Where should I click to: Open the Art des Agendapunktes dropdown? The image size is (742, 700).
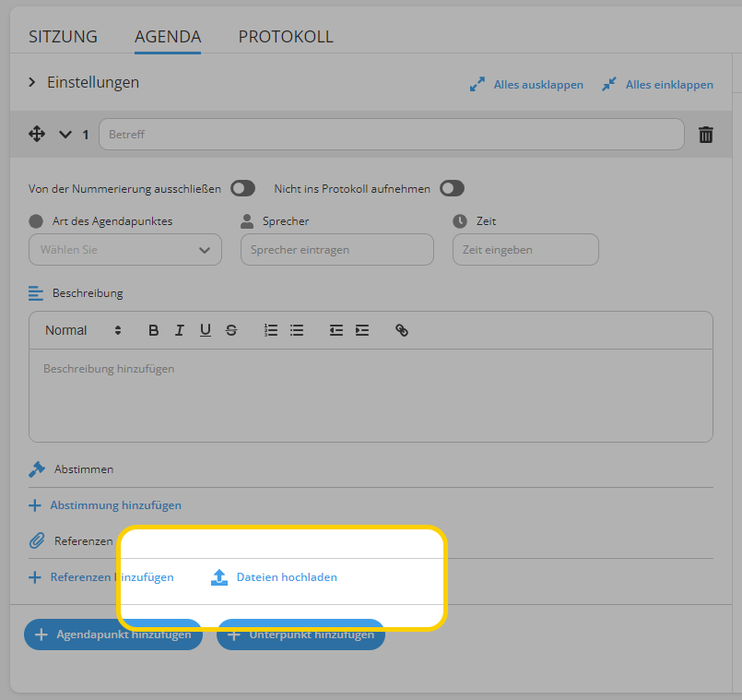(x=125, y=250)
